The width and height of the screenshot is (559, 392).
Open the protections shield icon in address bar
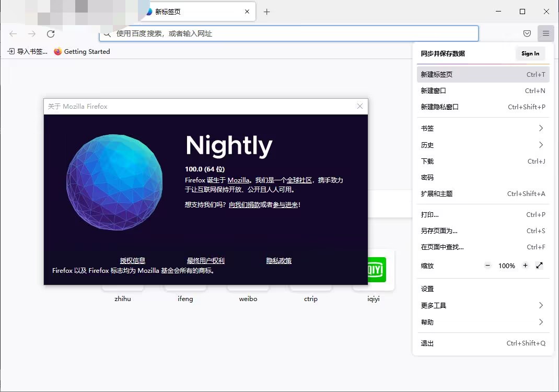pos(527,33)
